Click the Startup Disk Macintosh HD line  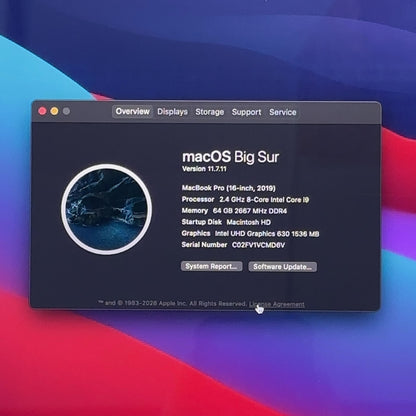[x=226, y=222]
